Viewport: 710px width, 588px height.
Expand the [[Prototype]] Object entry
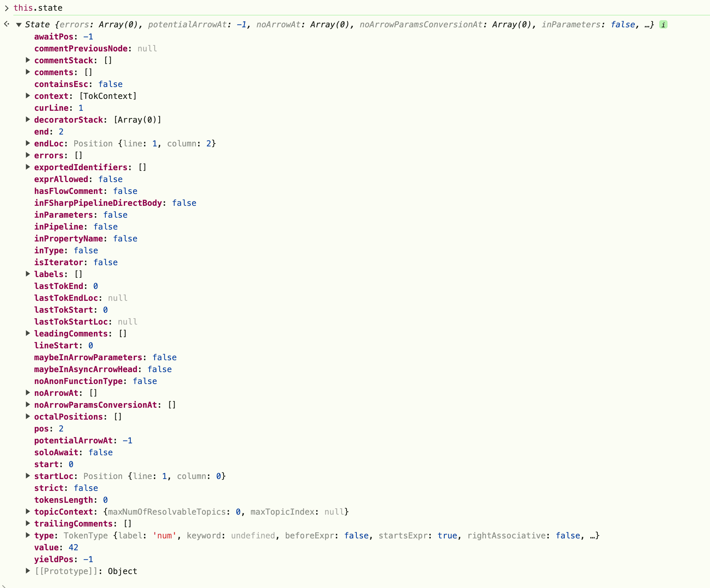(28, 571)
